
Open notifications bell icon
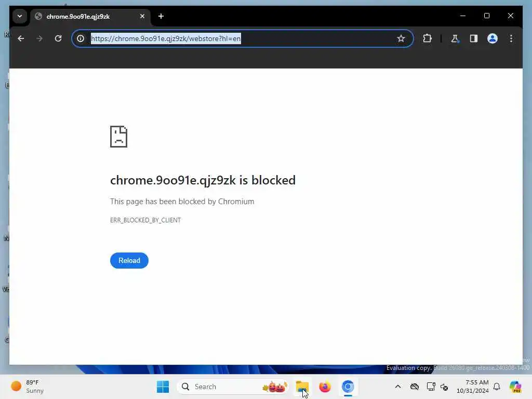click(497, 387)
